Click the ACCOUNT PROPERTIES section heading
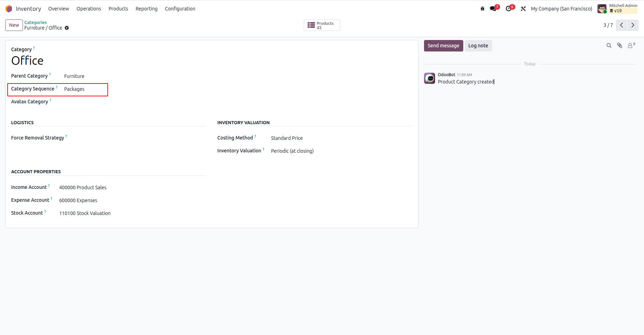This screenshot has height=335, width=644. click(x=36, y=172)
